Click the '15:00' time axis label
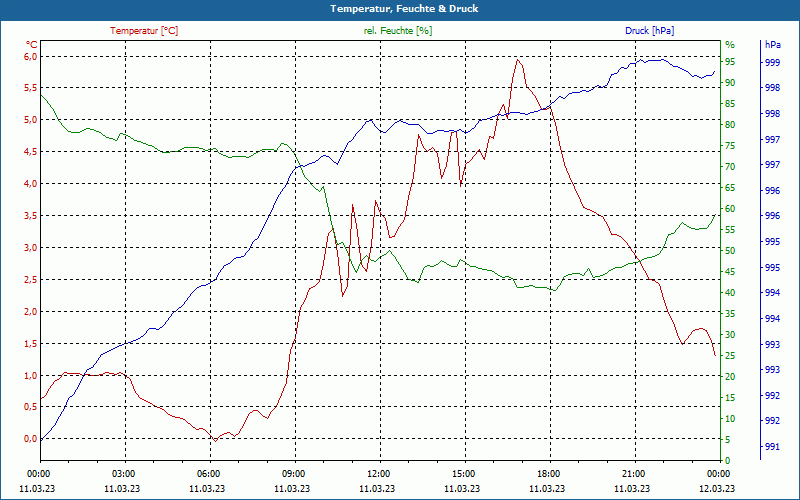Image resolution: width=800 pixels, height=500 pixels. pos(465,473)
